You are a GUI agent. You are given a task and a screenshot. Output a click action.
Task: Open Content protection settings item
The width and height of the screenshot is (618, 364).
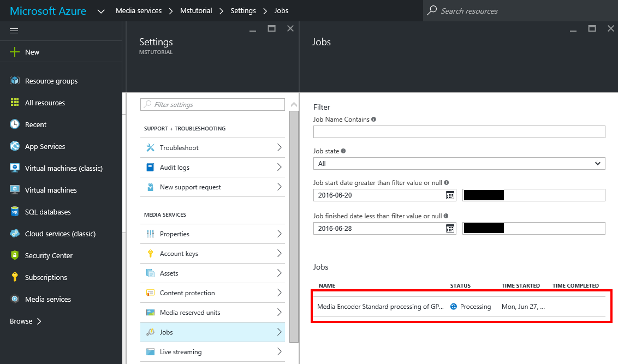click(212, 293)
